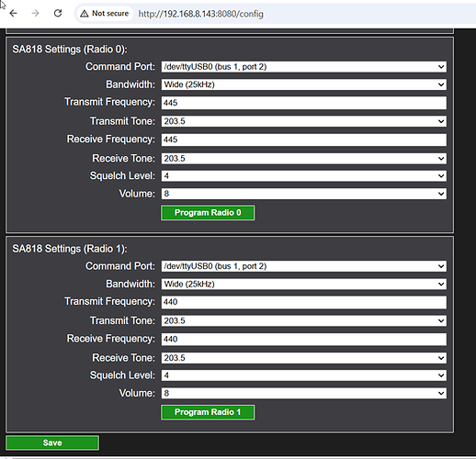
Task: Click the Radio 0 'Bandwidth:' label
Action: 130,84
